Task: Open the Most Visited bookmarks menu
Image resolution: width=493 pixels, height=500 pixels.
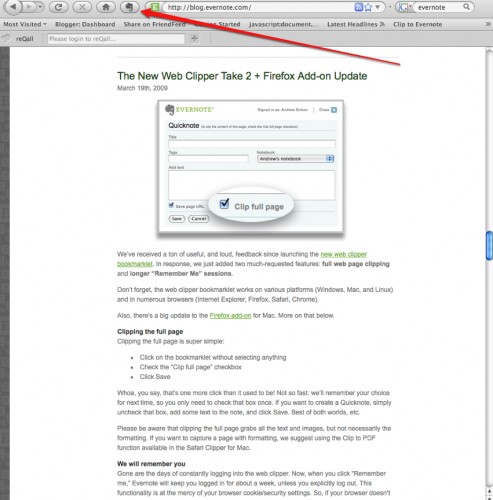Action: (x=25, y=24)
